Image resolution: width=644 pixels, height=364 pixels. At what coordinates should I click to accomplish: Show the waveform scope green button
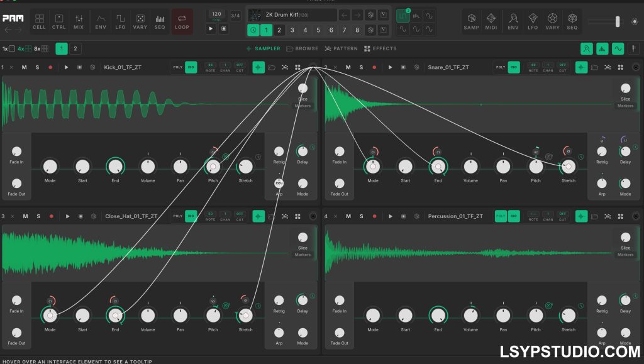pos(618,49)
